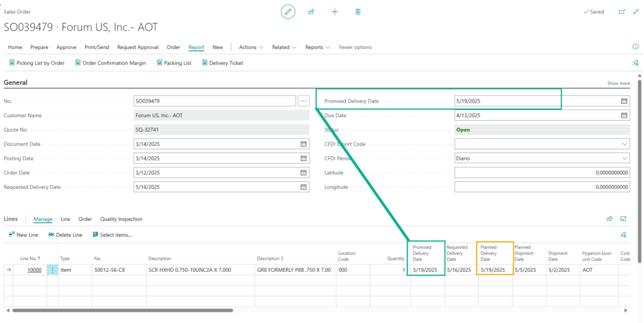Viewport: 644px width, 323px height.
Task: Open the Packing List report
Action: [174, 63]
